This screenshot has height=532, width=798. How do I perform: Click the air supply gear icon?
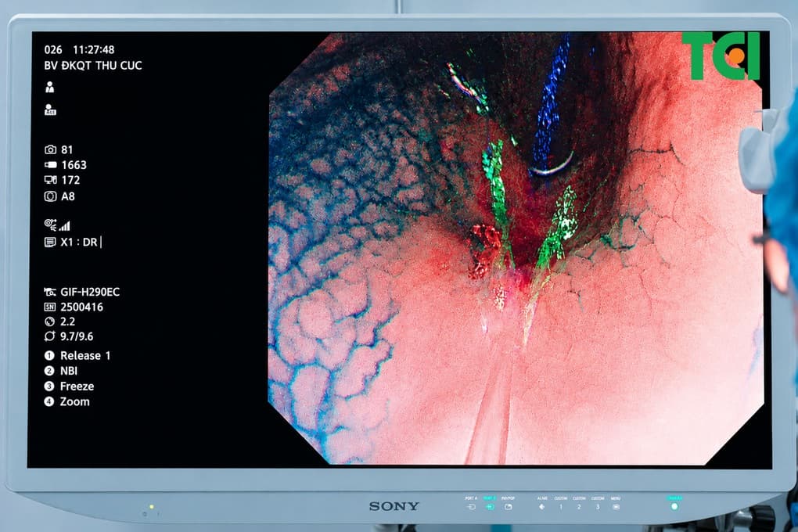pos(50,225)
